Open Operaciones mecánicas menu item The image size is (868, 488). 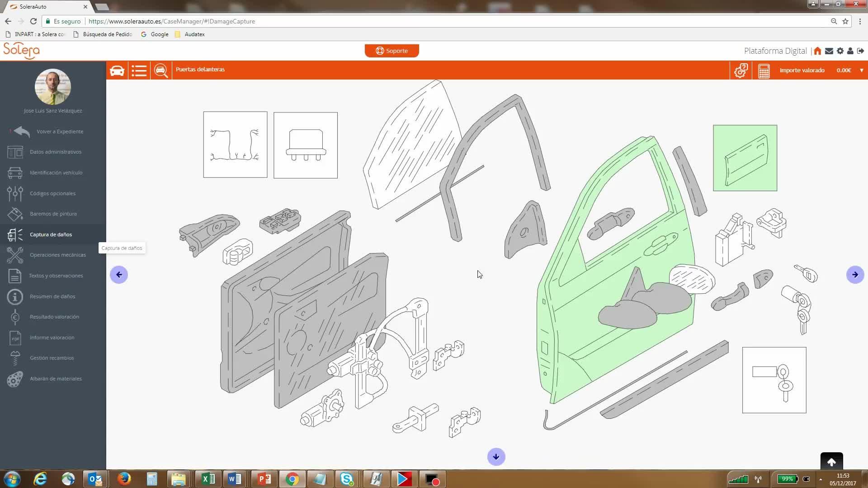pos(57,255)
